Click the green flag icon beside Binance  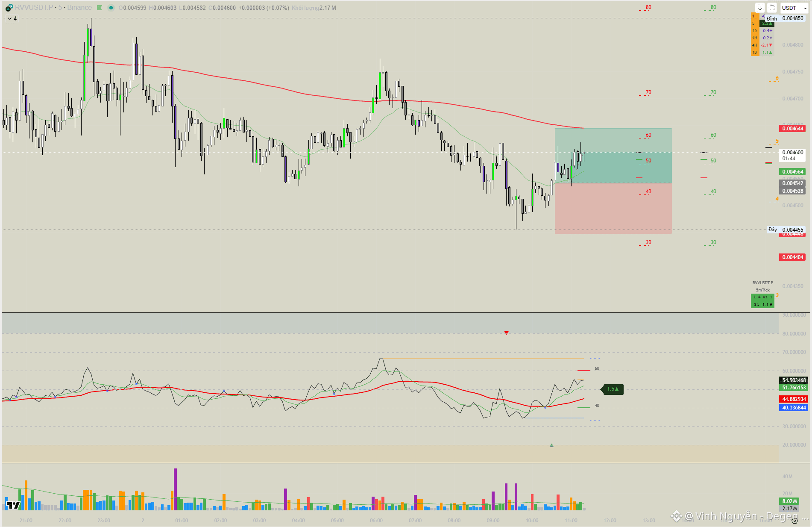pos(100,8)
